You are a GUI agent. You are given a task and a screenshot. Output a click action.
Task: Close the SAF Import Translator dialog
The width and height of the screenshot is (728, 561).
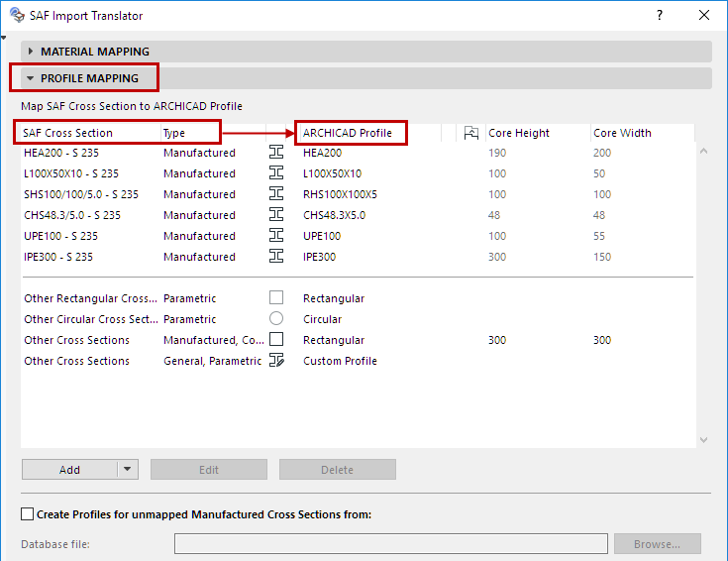tap(704, 15)
